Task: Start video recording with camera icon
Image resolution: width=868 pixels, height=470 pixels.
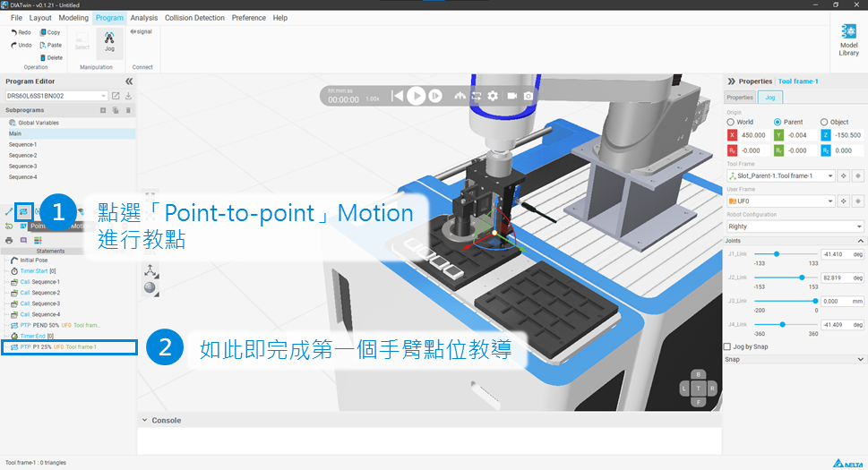Action: 512,96
